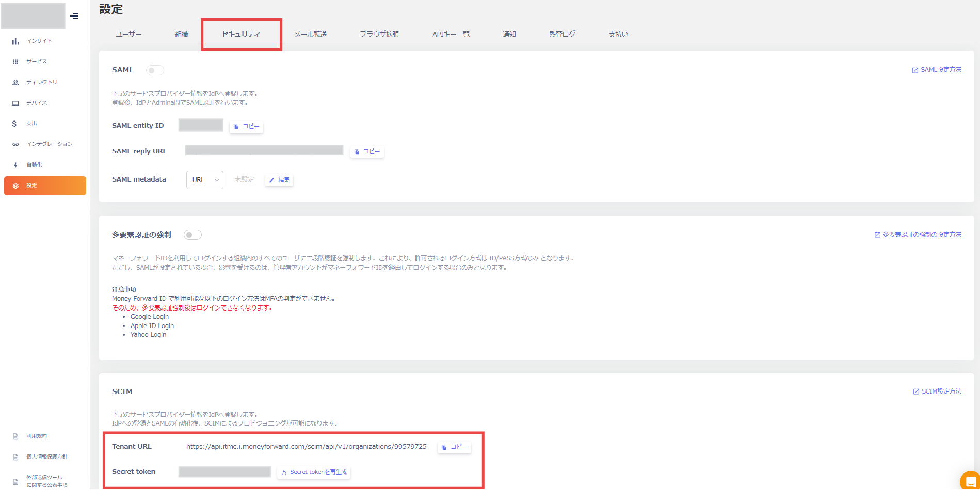Open the orange chat support widget

click(x=970, y=481)
